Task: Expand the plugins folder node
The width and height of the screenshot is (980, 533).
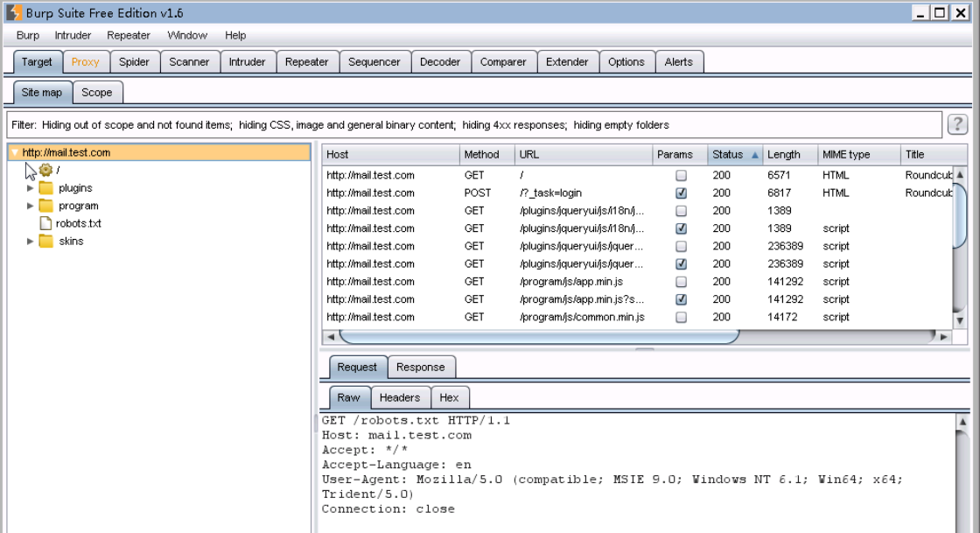Action: (30, 188)
